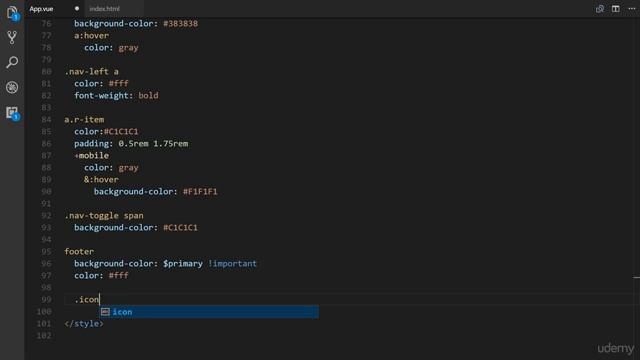The width and height of the screenshot is (640, 360).
Task: Click line number 95 in gutter
Action: pyautogui.click(x=47, y=251)
